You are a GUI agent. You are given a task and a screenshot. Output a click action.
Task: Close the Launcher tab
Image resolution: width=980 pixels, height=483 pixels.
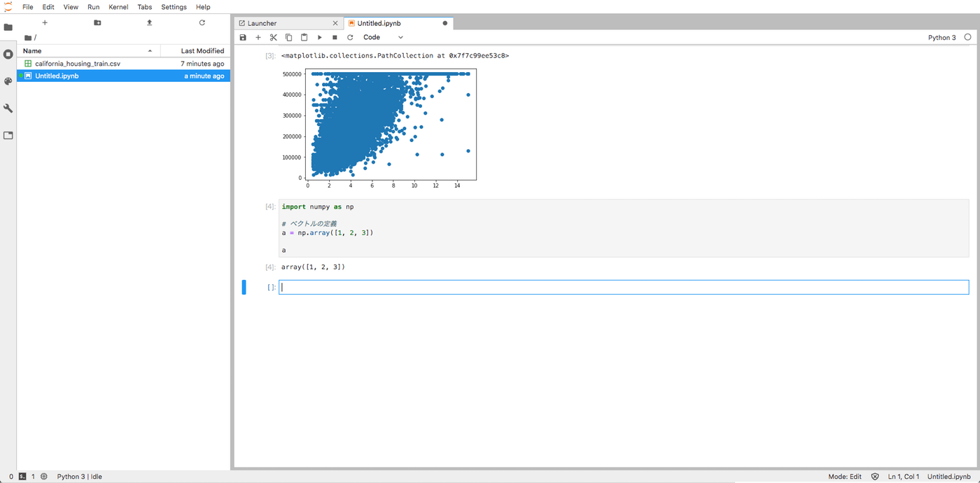336,23
